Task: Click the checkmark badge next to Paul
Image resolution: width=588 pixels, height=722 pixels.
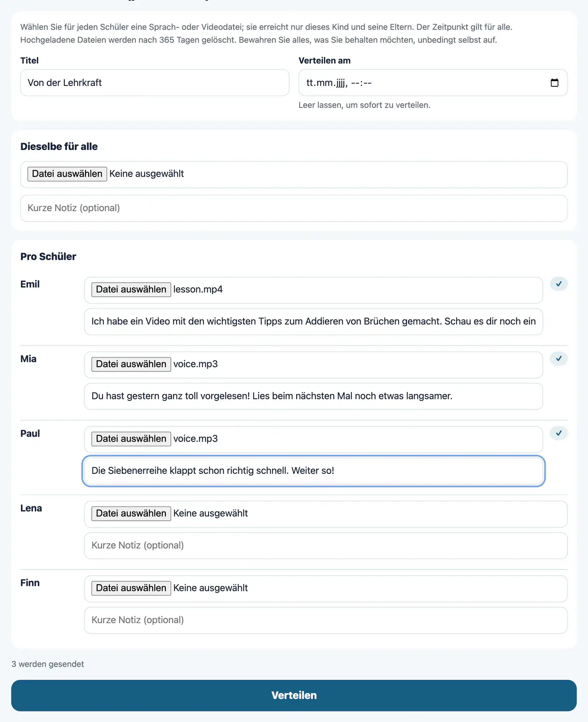Action: [x=559, y=433]
